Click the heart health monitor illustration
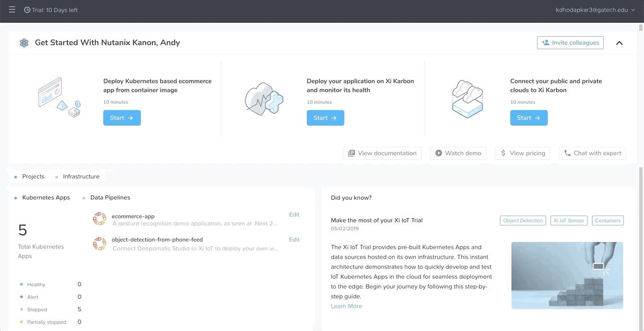 click(x=264, y=99)
